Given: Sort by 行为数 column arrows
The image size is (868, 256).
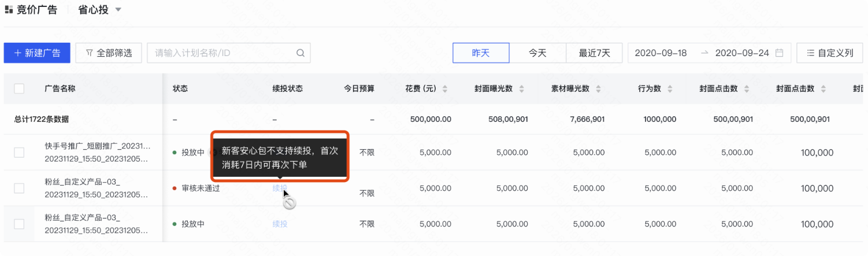Looking at the screenshot, I should tap(670, 89).
